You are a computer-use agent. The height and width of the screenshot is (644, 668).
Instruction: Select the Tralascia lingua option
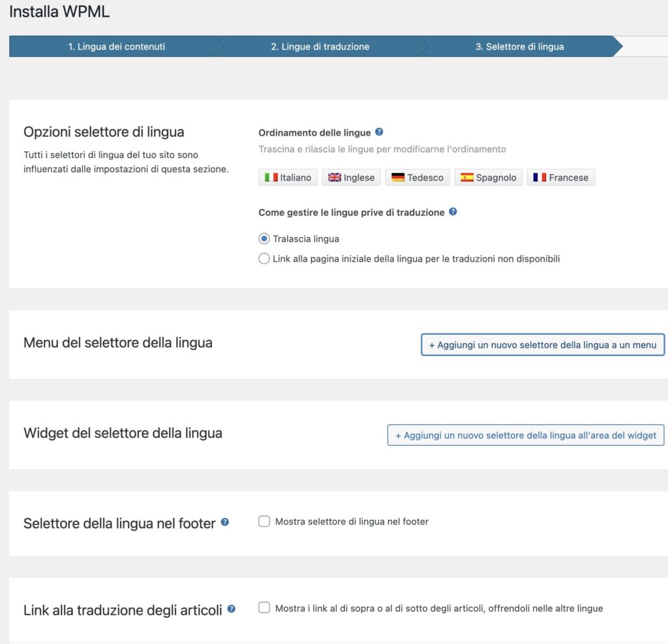(264, 239)
